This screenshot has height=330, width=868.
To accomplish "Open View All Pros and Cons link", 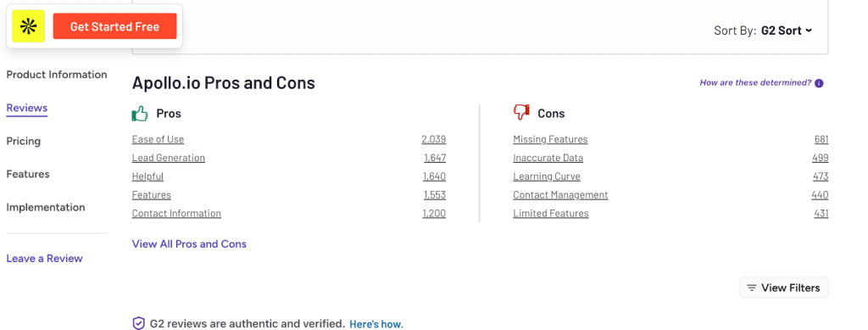I will pyautogui.click(x=189, y=244).
